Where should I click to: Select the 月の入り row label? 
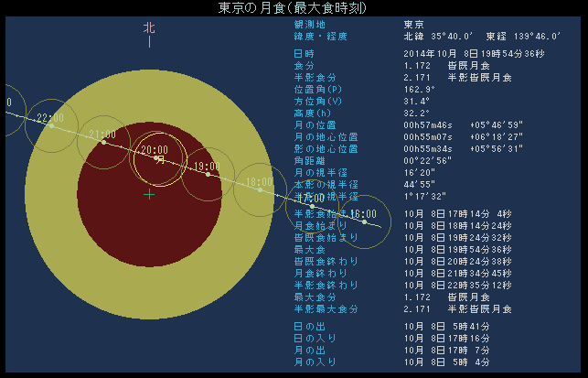click(x=312, y=362)
